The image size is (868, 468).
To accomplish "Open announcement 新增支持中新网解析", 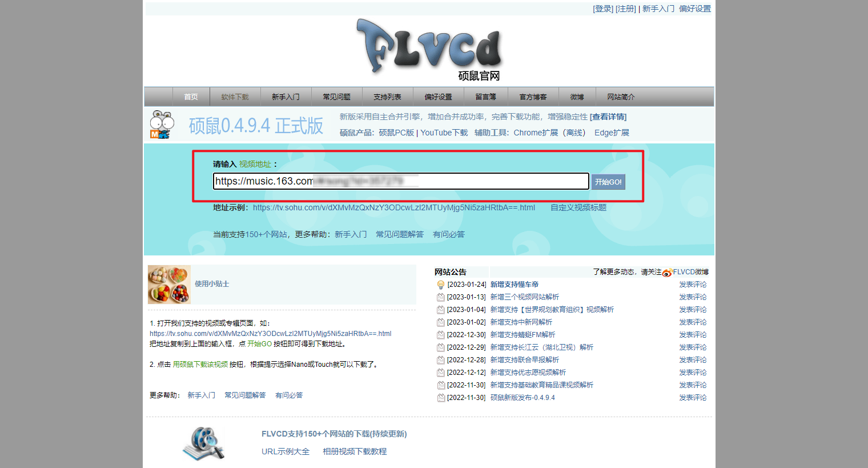I will [521, 322].
